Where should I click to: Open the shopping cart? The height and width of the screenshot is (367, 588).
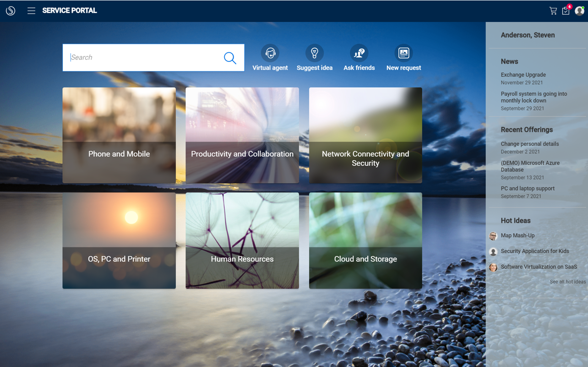[x=553, y=10]
